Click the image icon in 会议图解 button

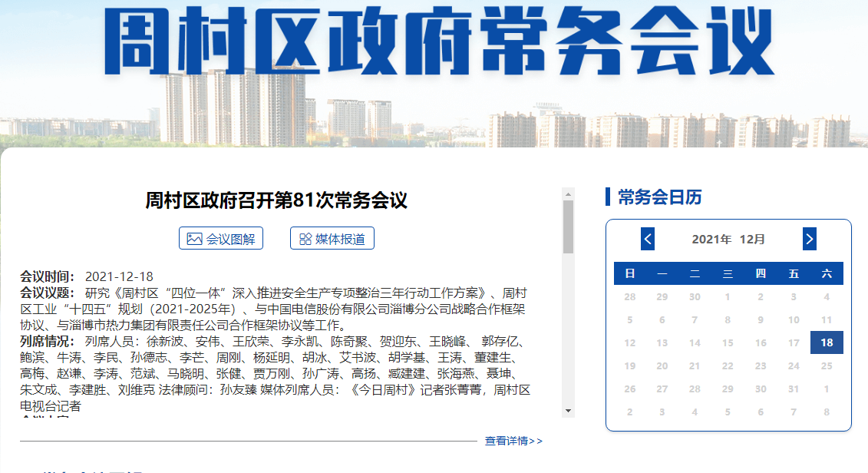(x=194, y=239)
